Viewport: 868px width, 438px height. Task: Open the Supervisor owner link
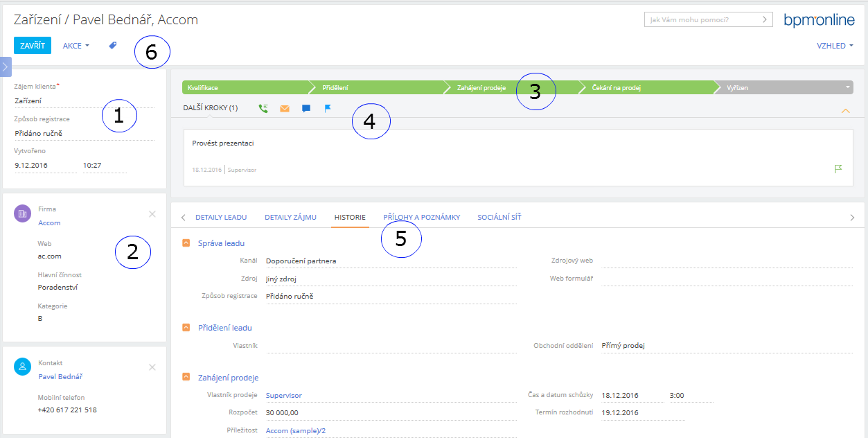coord(284,395)
